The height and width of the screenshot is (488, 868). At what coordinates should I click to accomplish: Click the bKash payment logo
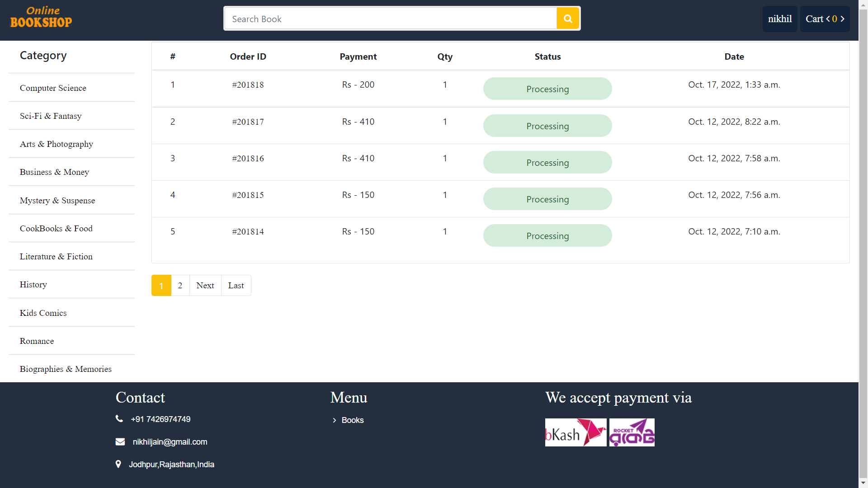[x=576, y=432]
